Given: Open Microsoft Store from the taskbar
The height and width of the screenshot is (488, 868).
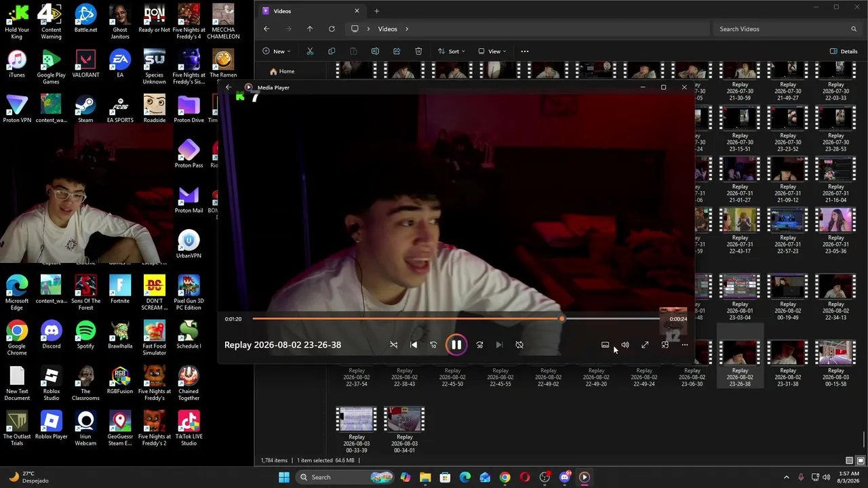Looking at the screenshot, I should pyautogui.click(x=445, y=477).
